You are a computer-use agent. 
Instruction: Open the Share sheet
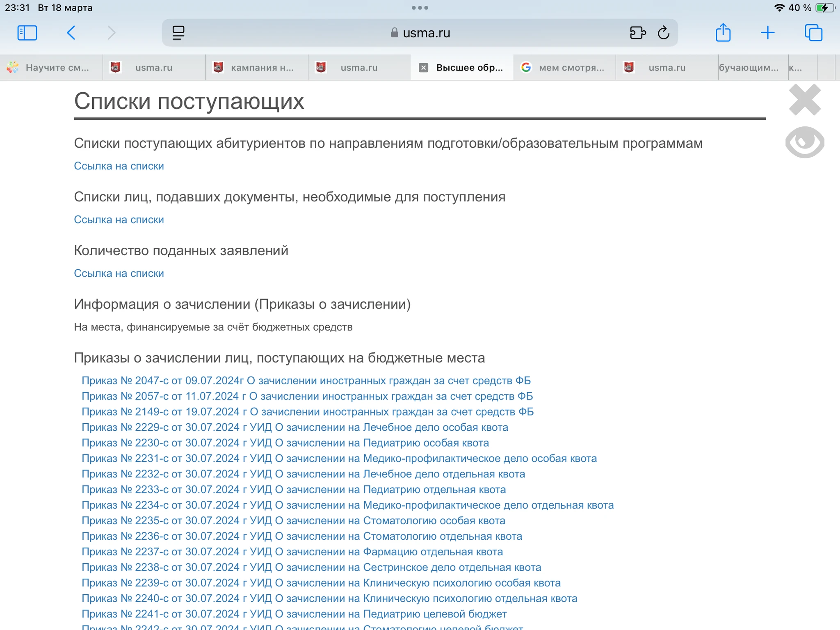click(x=723, y=33)
